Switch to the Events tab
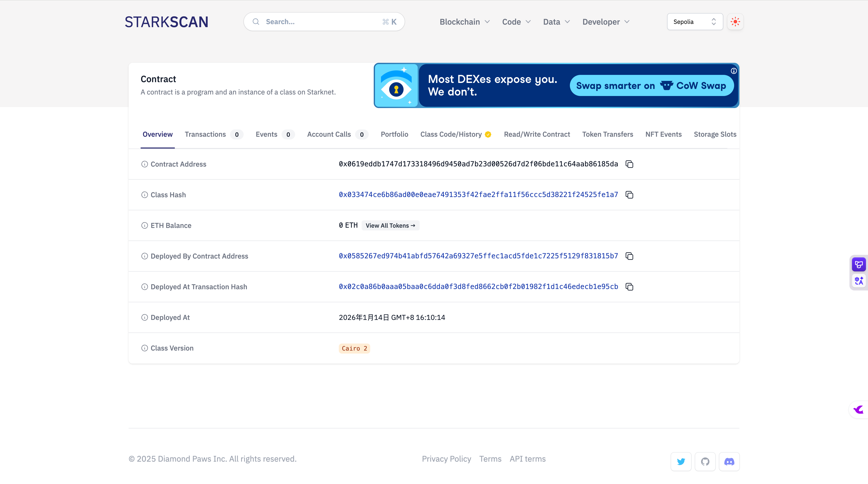The width and height of the screenshot is (868, 484). tap(266, 134)
